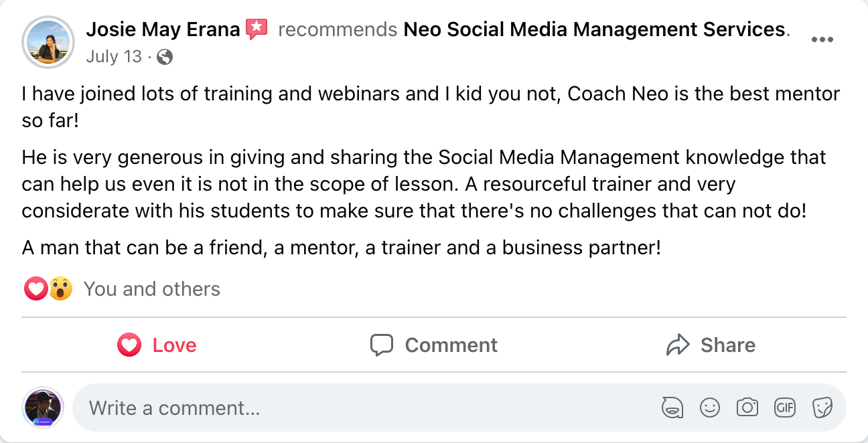Open the avatar sticker picker icon
868x443 pixels.
tap(672, 408)
